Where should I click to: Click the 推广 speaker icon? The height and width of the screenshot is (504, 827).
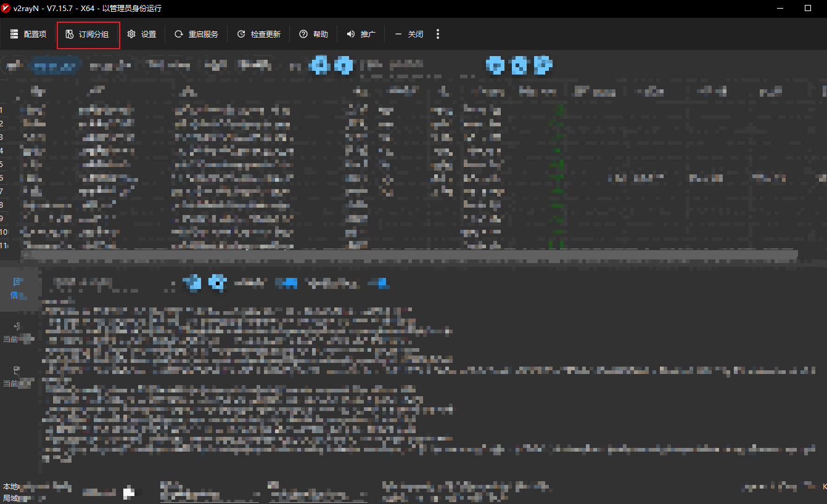click(361, 35)
